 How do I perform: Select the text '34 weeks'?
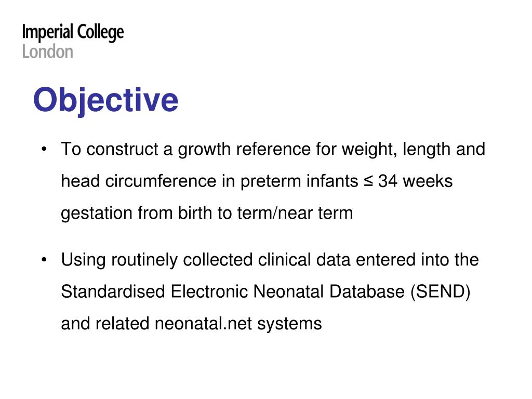[x=415, y=181]
